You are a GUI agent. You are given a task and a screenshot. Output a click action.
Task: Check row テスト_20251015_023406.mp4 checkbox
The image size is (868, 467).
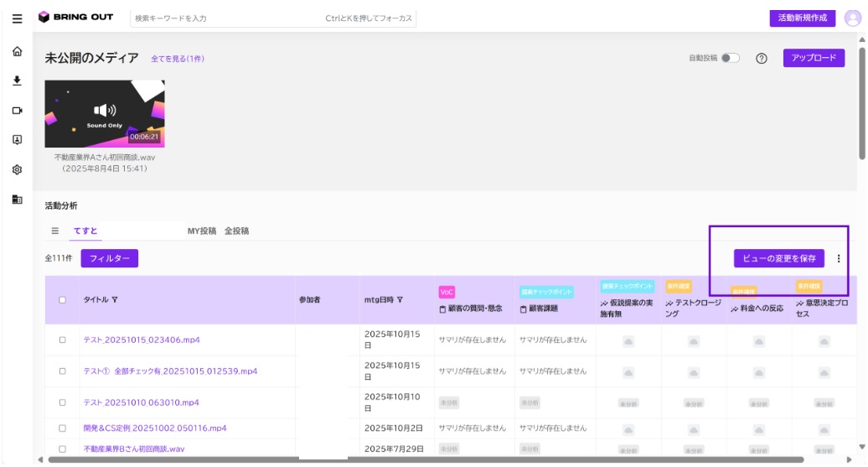(63, 340)
